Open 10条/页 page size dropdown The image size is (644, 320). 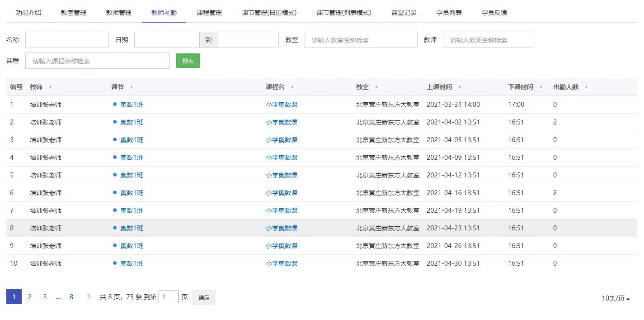click(616, 298)
